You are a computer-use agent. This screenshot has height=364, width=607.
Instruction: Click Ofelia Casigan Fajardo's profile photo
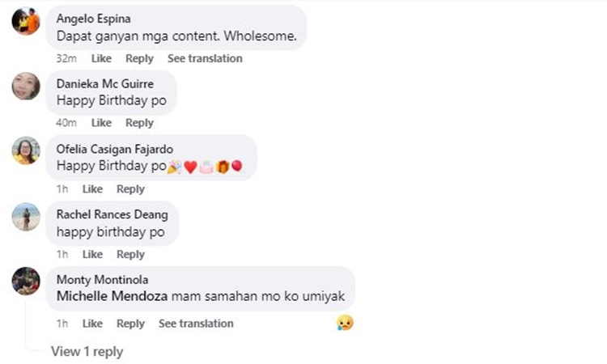26,150
